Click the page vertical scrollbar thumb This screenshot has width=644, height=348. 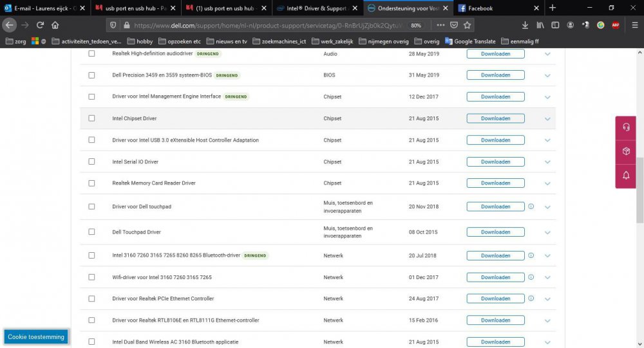639,190
